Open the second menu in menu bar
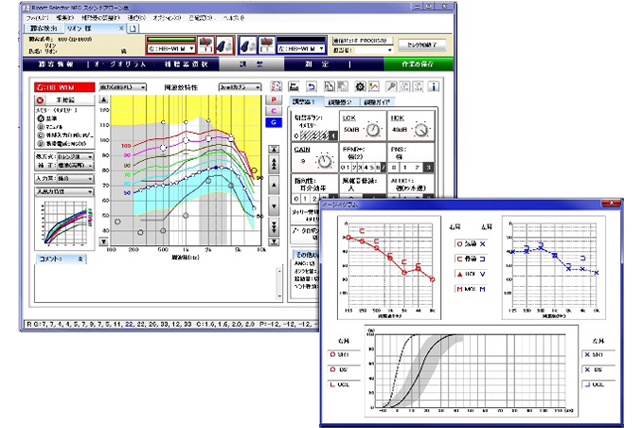Screen dimensions: 640x428 [64, 19]
